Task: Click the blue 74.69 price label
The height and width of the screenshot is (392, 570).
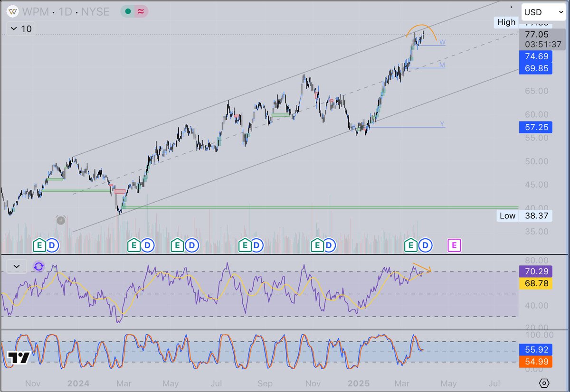Action: 537,56
